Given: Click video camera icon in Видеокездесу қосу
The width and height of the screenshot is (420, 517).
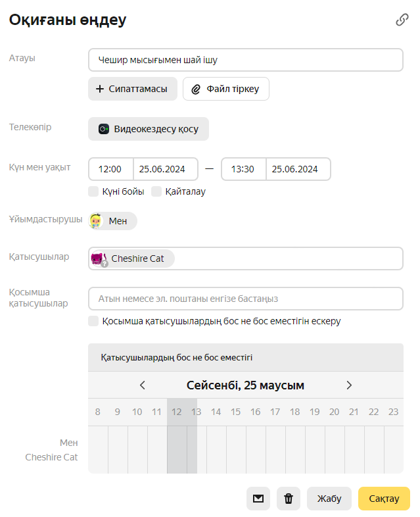Looking at the screenshot, I should 104,129.
